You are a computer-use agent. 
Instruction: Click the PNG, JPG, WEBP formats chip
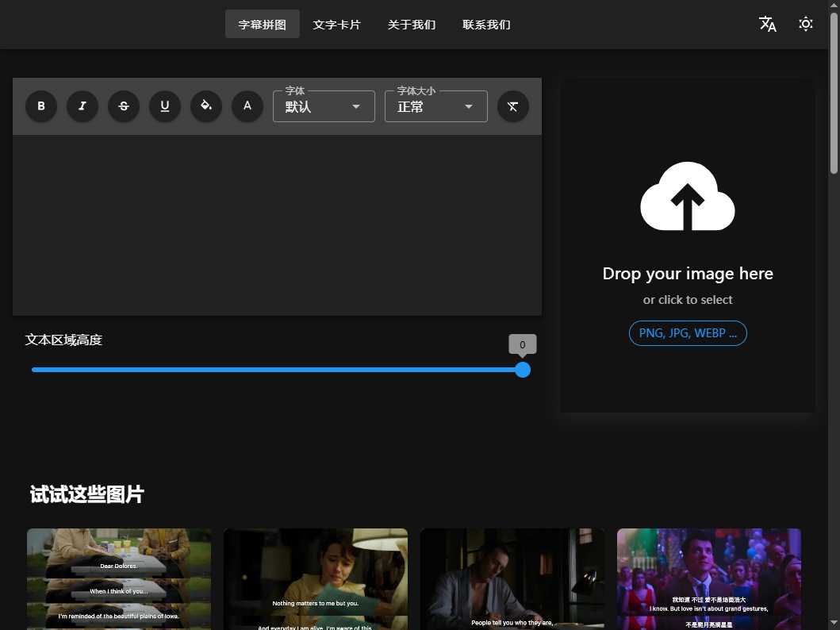tap(688, 333)
